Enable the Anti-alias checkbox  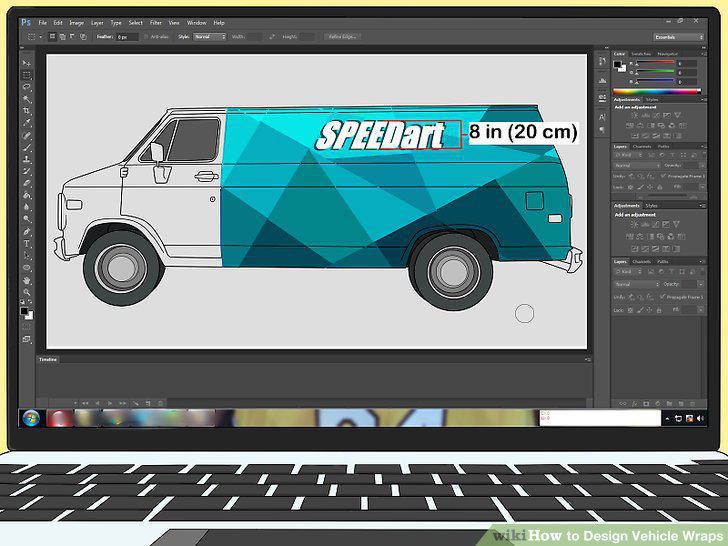(146, 37)
